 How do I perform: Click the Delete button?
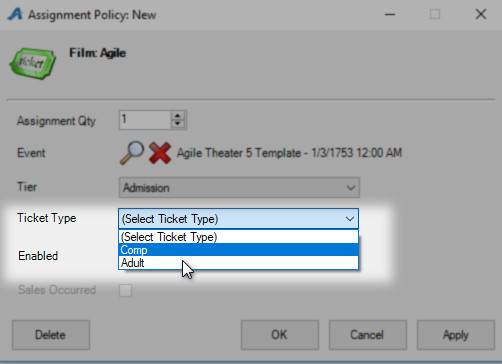(x=51, y=335)
